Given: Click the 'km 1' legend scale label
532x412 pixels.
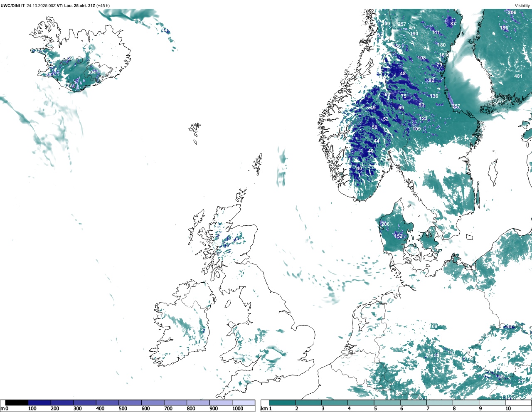Looking at the screenshot, I should point(267,409).
